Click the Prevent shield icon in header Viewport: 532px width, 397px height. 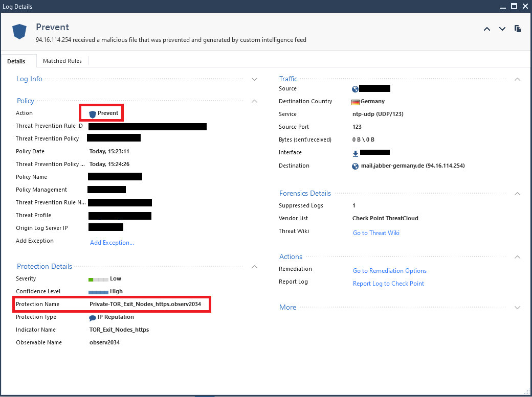coord(19,31)
